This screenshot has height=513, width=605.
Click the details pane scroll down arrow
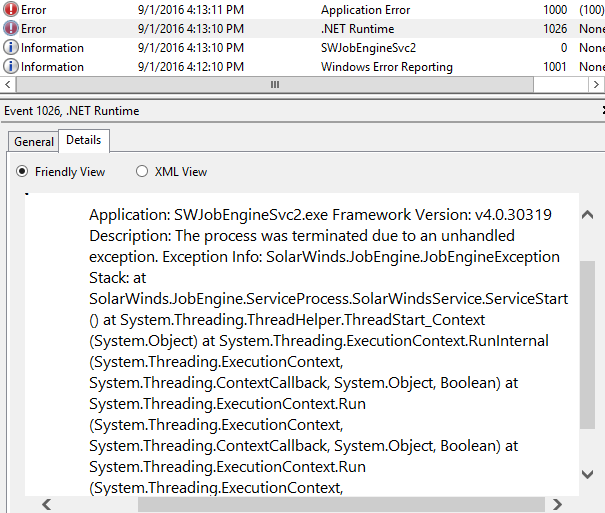pyautogui.click(x=587, y=474)
